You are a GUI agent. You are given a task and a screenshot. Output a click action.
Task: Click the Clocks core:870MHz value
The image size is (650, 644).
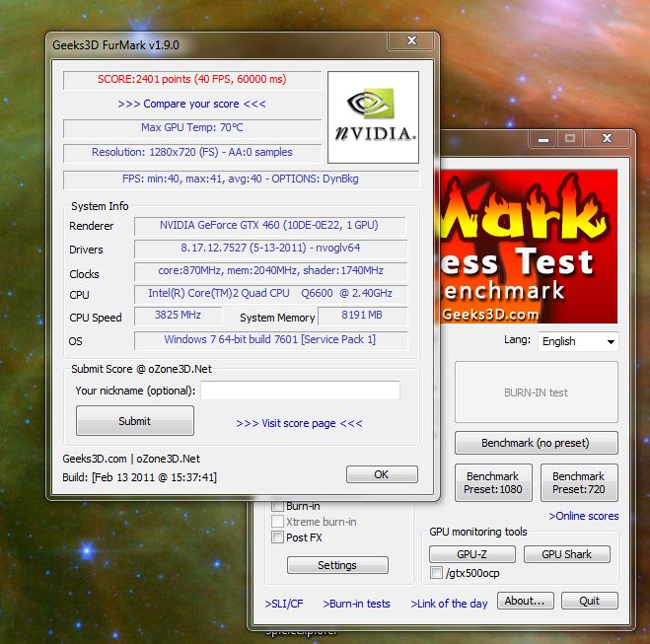pos(270,271)
